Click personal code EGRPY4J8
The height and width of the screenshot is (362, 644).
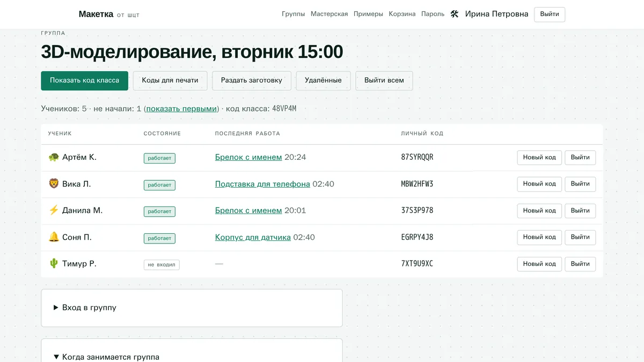417,237
